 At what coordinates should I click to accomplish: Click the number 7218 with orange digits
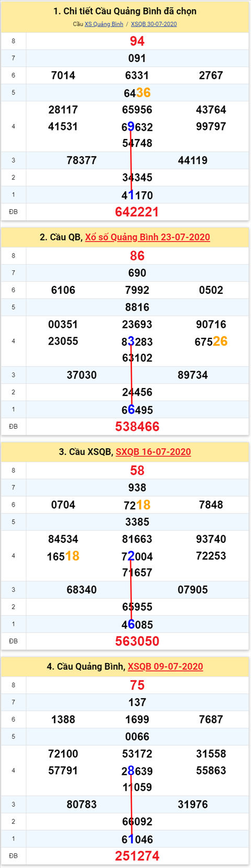pos(137,505)
